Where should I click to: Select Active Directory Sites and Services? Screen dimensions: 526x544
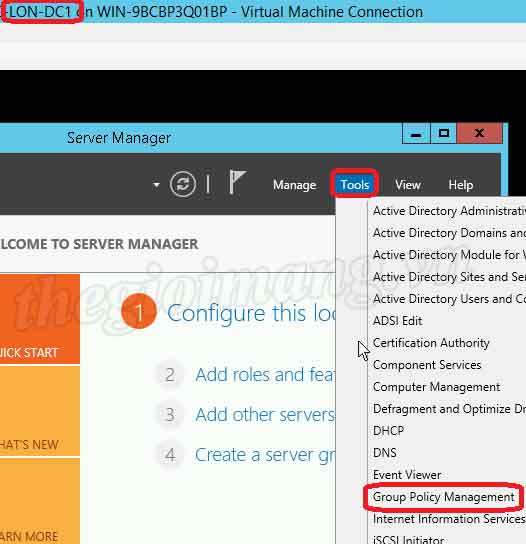(x=449, y=277)
